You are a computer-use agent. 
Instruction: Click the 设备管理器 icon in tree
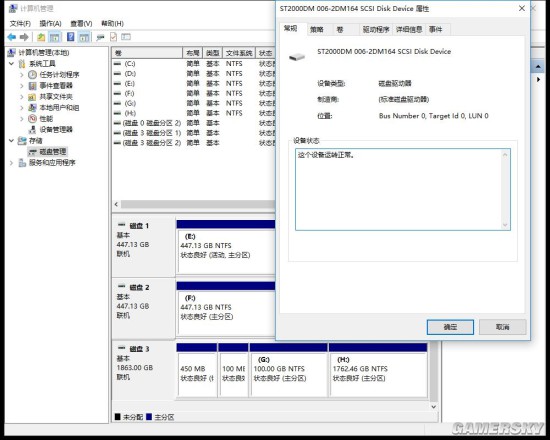(32, 129)
